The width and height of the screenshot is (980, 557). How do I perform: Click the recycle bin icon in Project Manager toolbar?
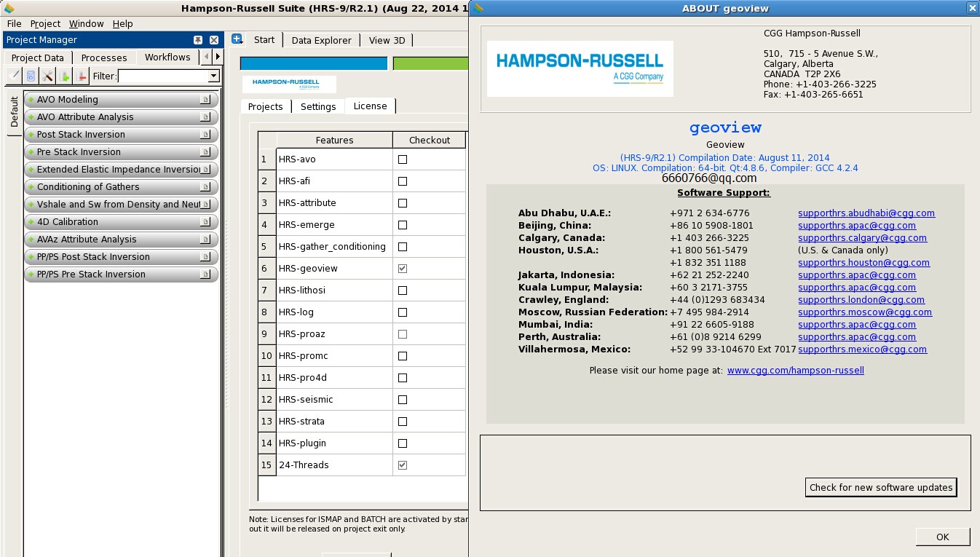pos(31,76)
